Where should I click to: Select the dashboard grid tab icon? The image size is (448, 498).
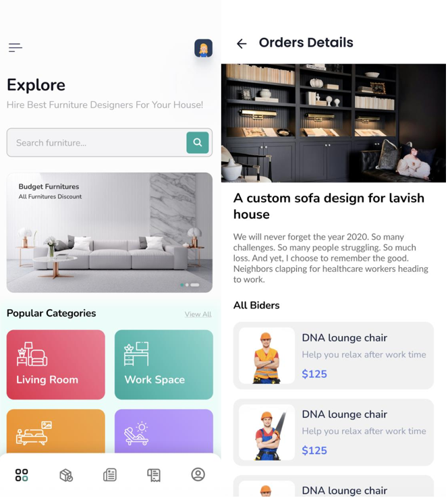[x=22, y=475]
